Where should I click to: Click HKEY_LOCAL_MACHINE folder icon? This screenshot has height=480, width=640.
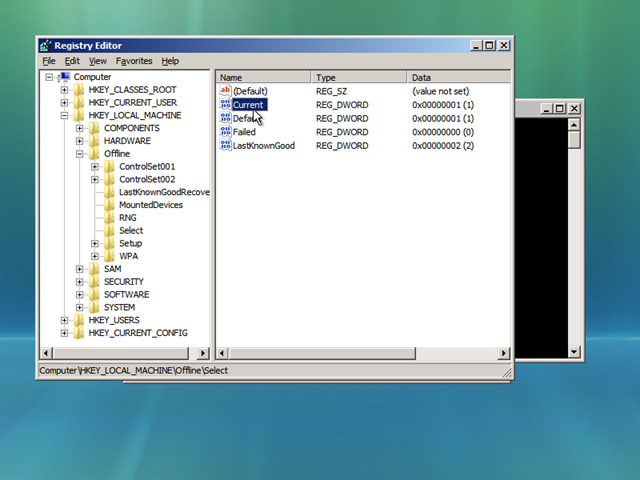click(79, 116)
